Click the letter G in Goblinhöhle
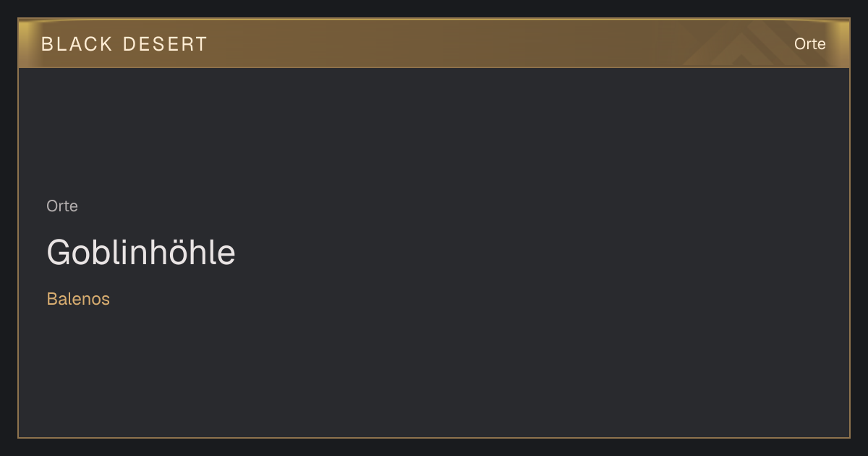 click(x=59, y=253)
